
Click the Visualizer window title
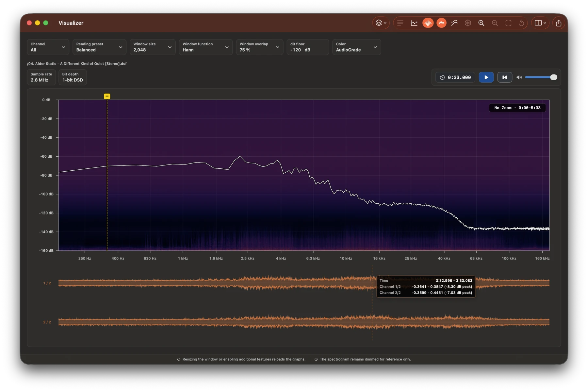71,23
